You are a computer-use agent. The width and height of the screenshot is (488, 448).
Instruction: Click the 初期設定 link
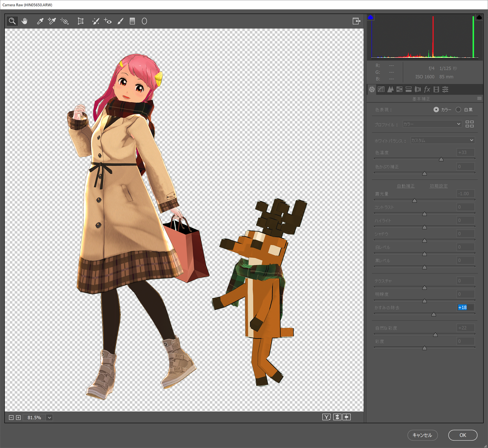(439, 186)
